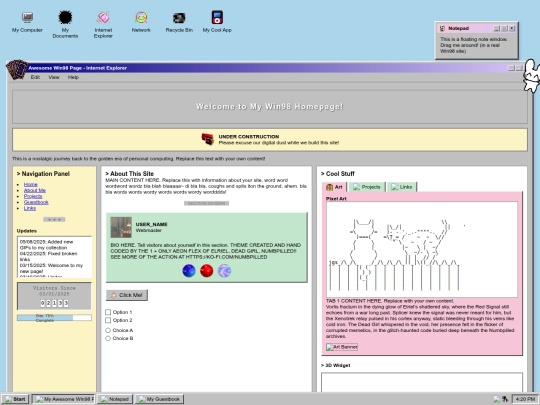The width and height of the screenshot is (540, 405).
Task: Open the Network desktop icon
Action: [x=141, y=22]
